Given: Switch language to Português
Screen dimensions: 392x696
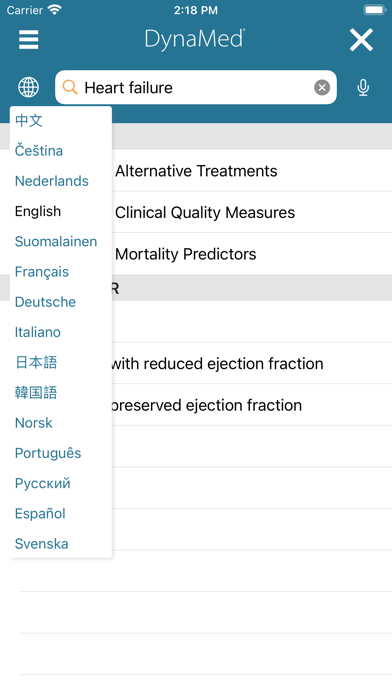Looking at the screenshot, I should (x=48, y=453).
